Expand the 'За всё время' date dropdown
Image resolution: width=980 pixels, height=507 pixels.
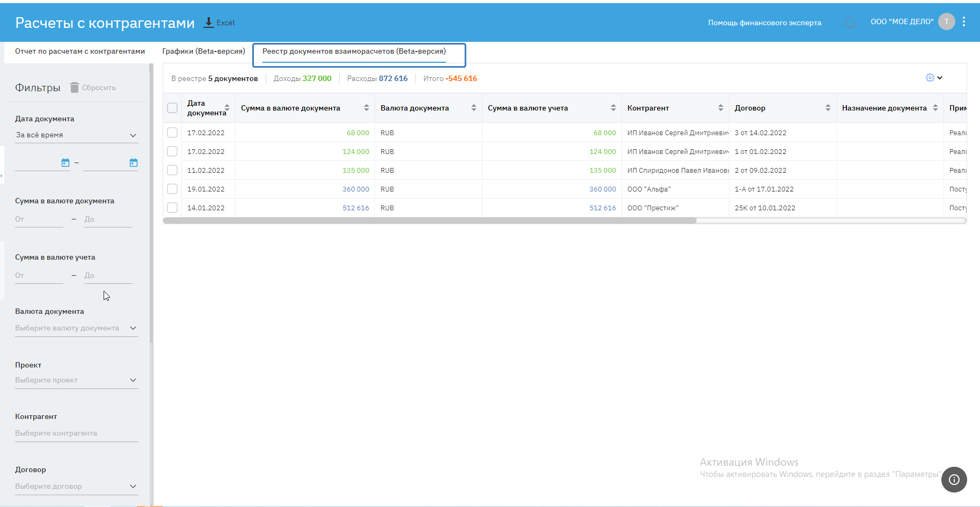coord(76,135)
